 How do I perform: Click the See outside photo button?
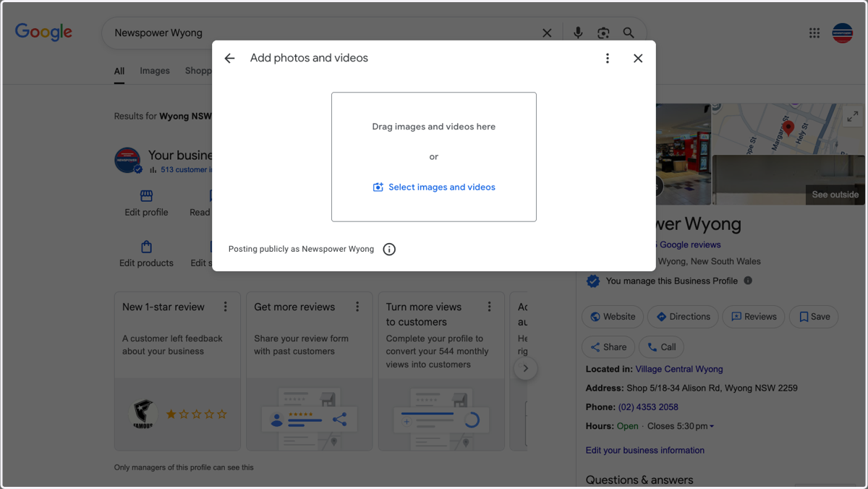(x=835, y=195)
